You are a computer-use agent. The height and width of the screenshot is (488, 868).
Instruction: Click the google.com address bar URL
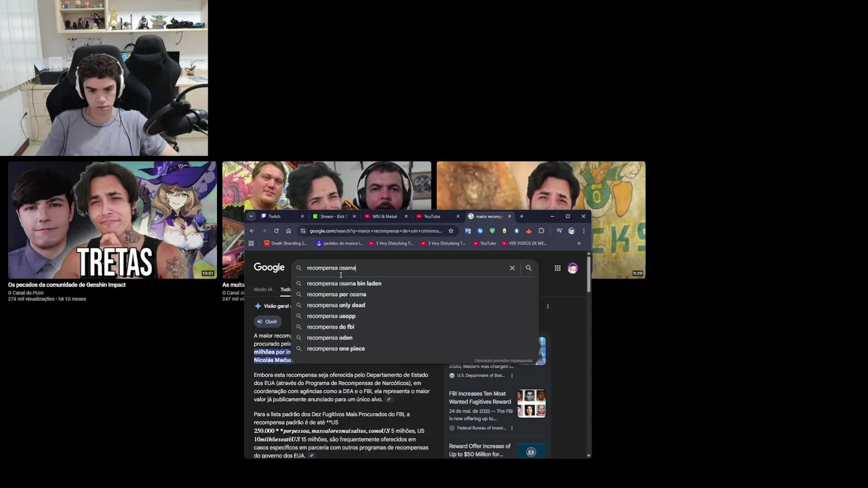pyautogui.click(x=376, y=230)
